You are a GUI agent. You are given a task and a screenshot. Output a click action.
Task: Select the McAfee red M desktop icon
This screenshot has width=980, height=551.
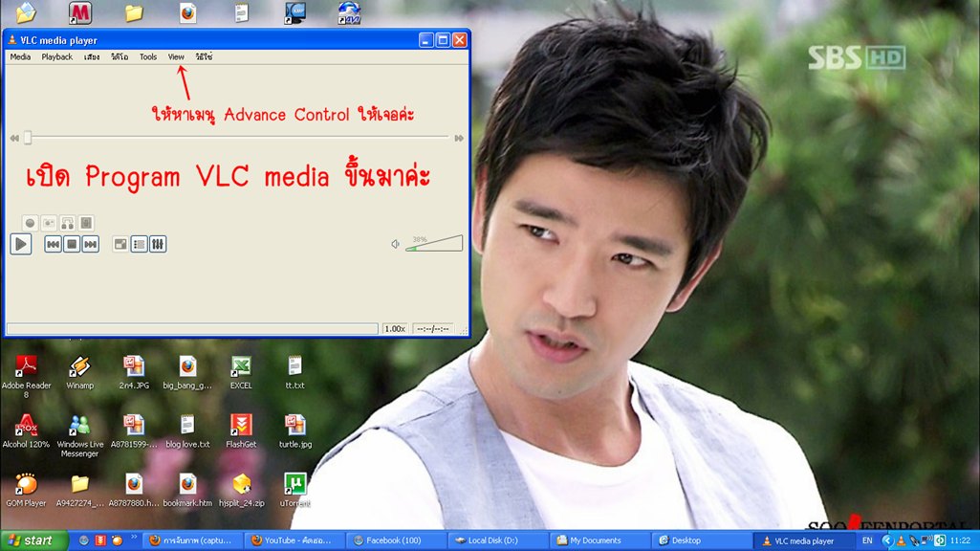[x=80, y=12]
